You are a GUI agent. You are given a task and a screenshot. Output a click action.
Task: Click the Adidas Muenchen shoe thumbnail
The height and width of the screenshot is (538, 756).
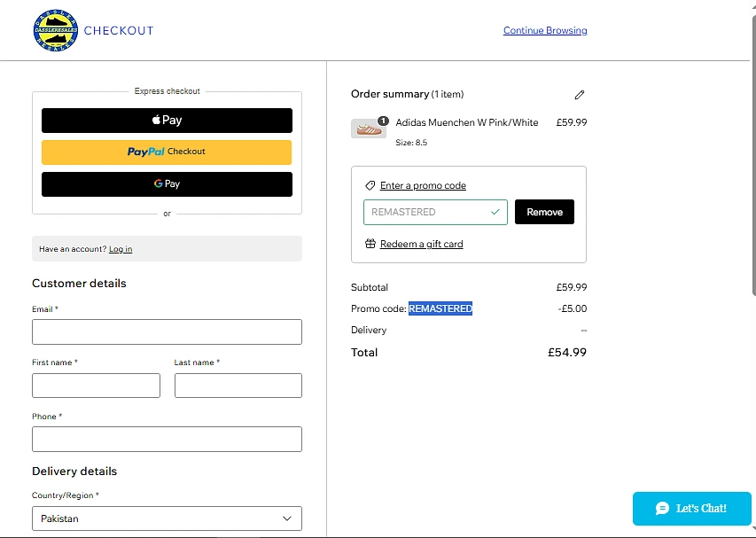[x=368, y=129]
